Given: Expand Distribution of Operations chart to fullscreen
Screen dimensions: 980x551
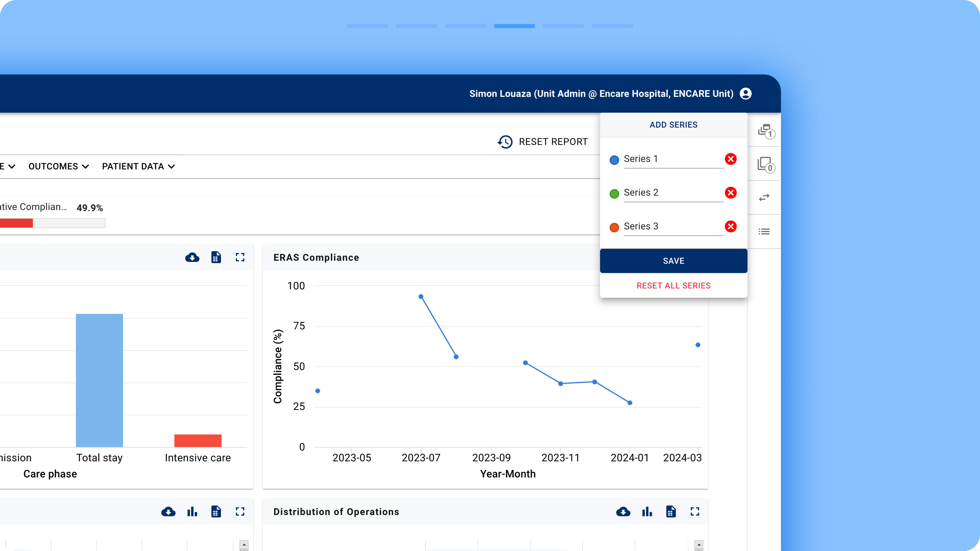Looking at the screenshot, I should click(x=695, y=511).
